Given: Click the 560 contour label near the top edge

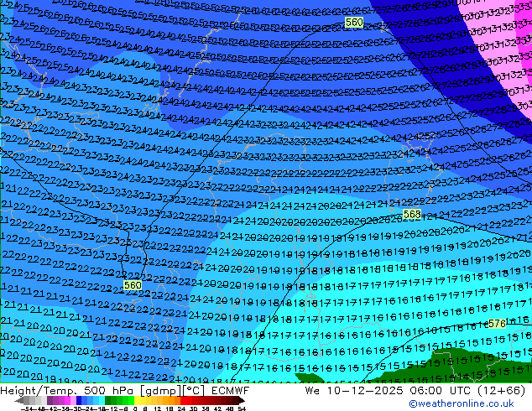Looking at the screenshot, I should point(354,23).
